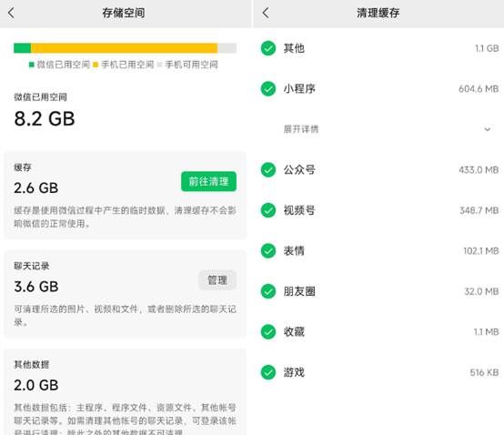Uncheck the 表情 cache item
504x435 pixels.
(x=268, y=251)
